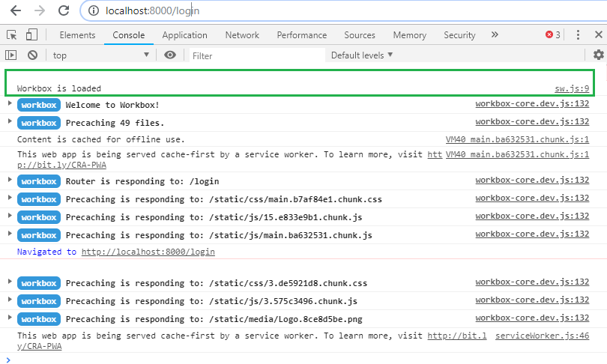Open the sw.js:9 source link

tap(572, 88)
